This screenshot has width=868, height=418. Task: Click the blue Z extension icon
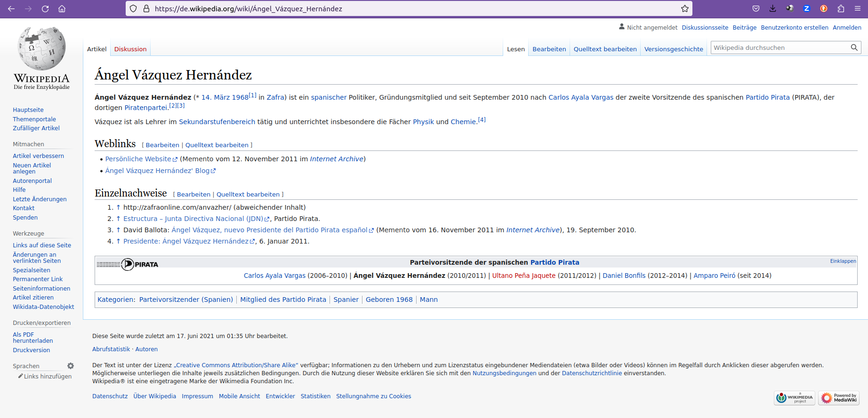pyautogui.click(x=807, y=8)
